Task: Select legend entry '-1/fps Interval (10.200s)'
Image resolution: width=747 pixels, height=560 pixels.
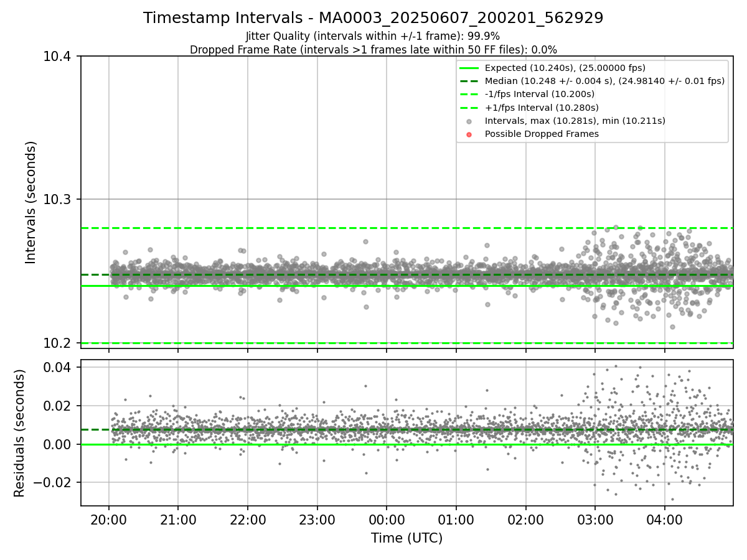Action: click(x=540, y=94)
